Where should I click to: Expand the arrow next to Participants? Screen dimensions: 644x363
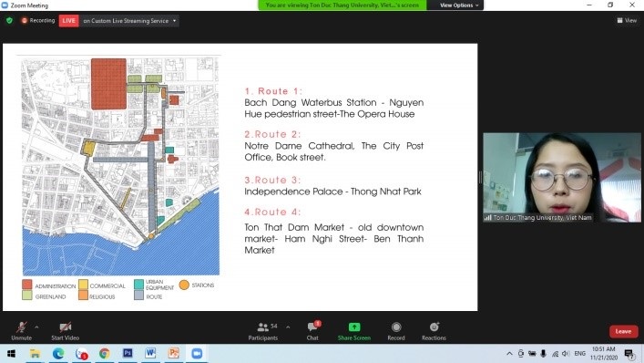288,327
